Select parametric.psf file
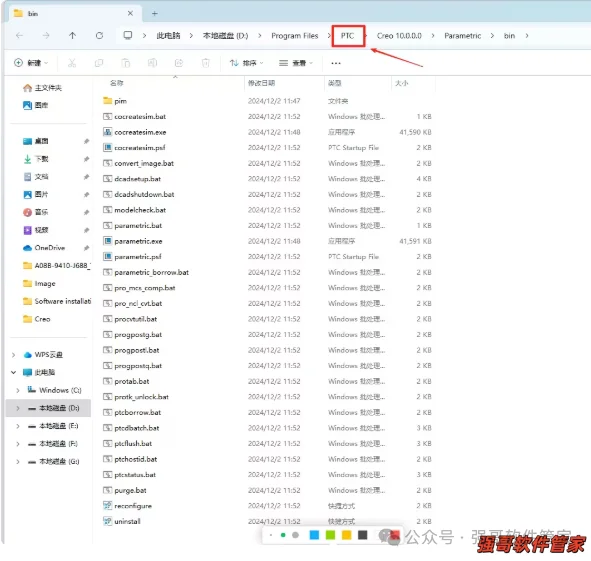Image resolution: width=591 pixels, height=561 pixels. click(132, 257)
